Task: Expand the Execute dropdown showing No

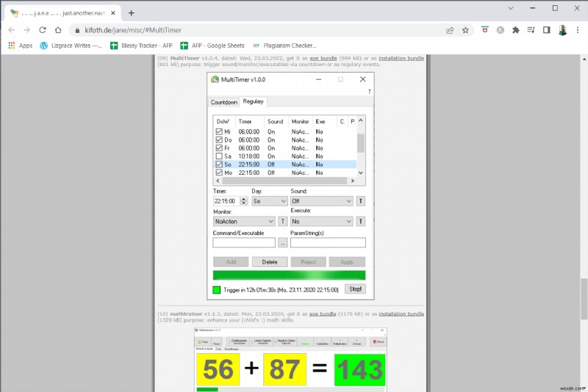Action: click(322, 220)
